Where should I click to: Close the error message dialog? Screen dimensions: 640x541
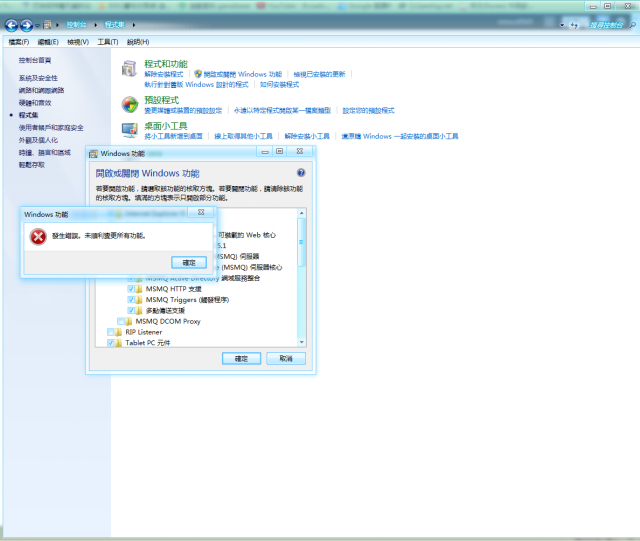(x=201, y=212)
